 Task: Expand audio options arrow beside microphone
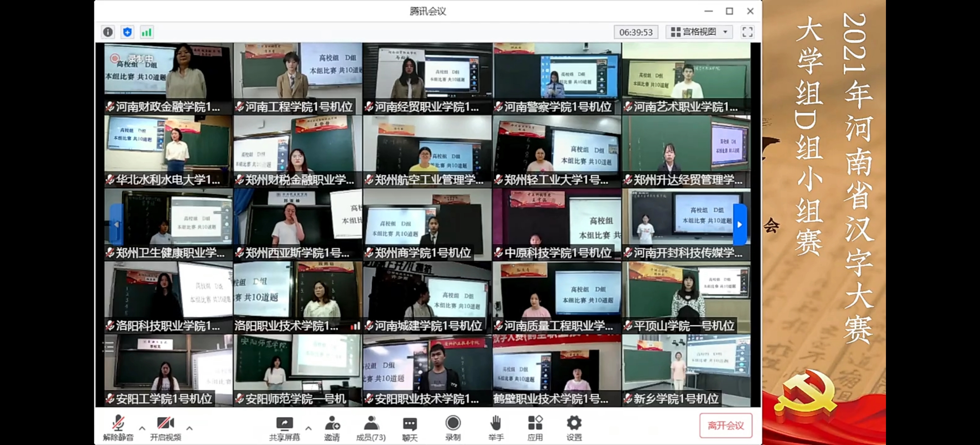pos(142,428)
